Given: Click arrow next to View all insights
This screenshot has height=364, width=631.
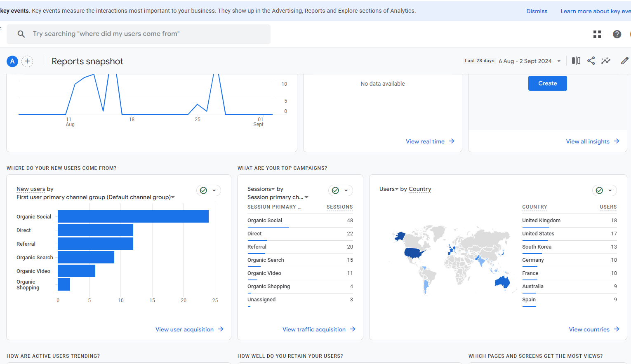Looking at the screenshot, I should (x=617, y=141).
